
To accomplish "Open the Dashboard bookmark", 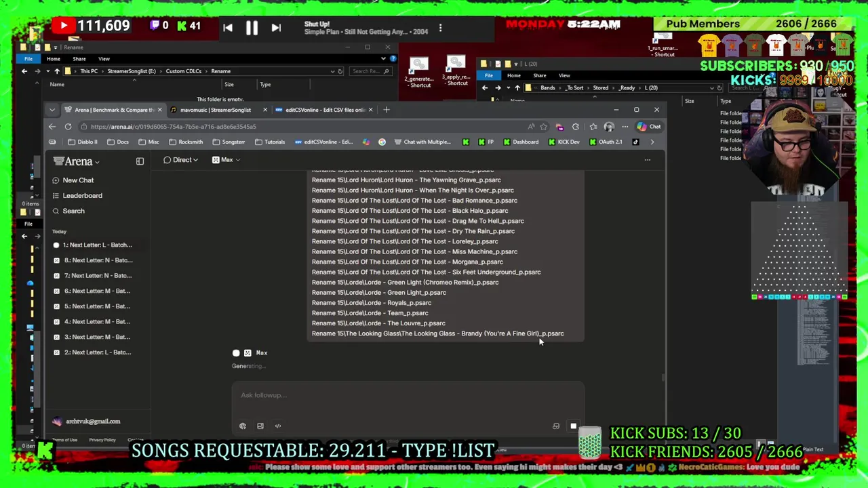I will [521, 142].
